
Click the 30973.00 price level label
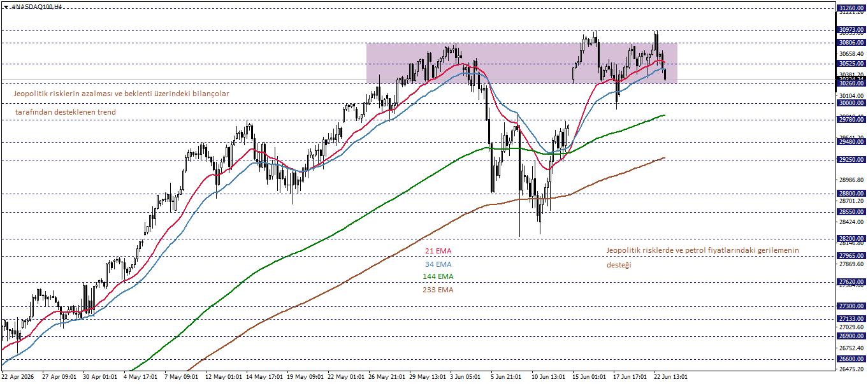pyautogui.click(x=851, y=29)
